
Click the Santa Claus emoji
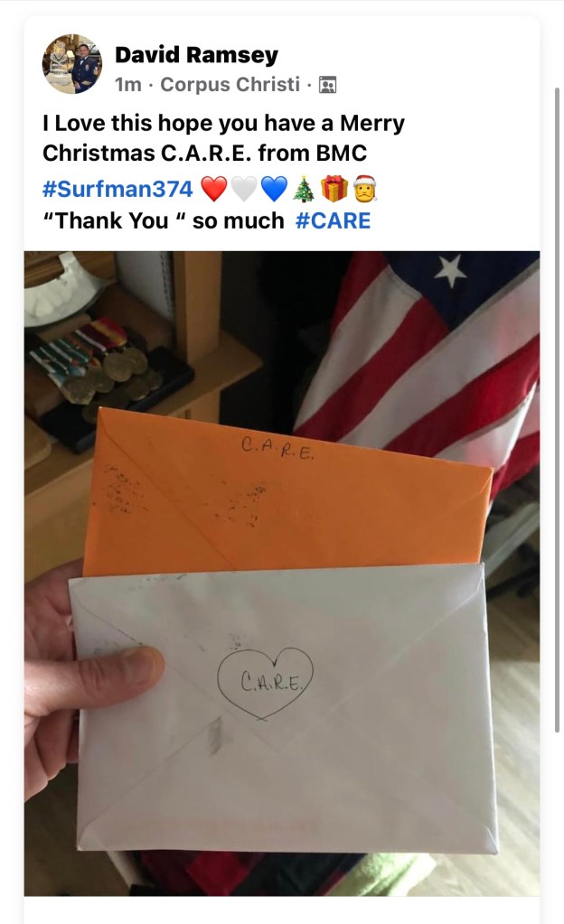click(364, 189)
